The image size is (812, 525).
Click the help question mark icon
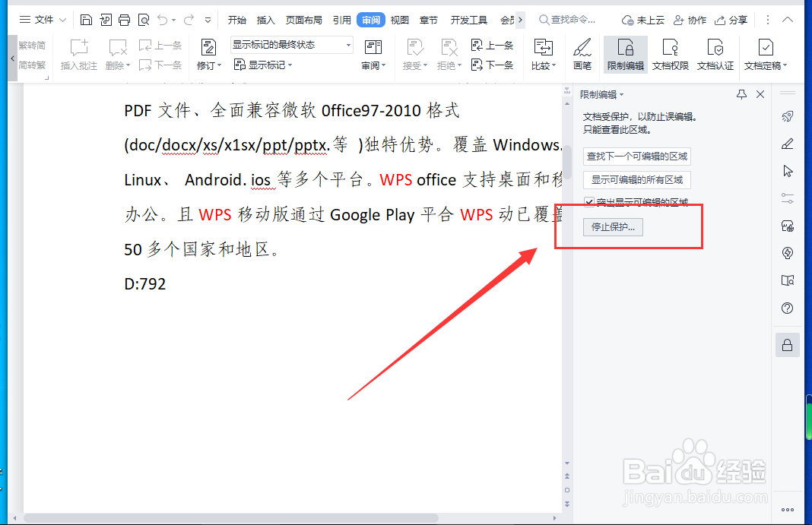pos(787,308)
